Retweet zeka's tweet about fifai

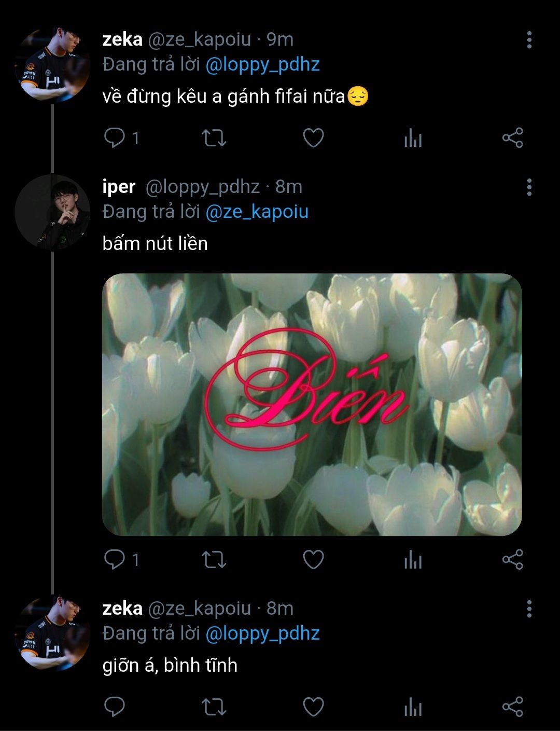coord(214,138)
